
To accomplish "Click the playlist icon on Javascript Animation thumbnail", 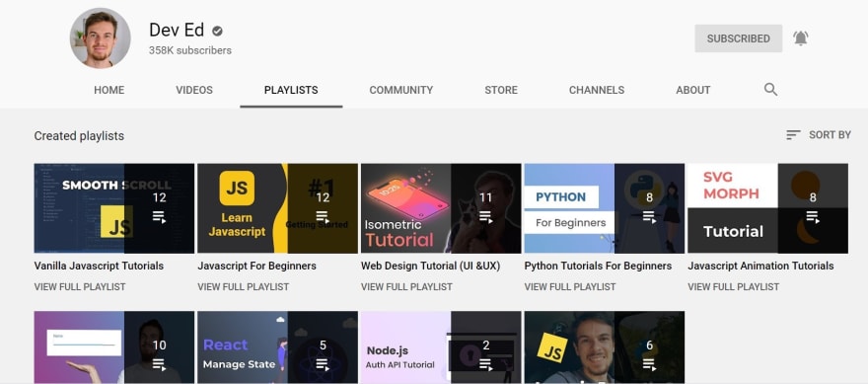I will pyautogui.click(x=813, y=216).
